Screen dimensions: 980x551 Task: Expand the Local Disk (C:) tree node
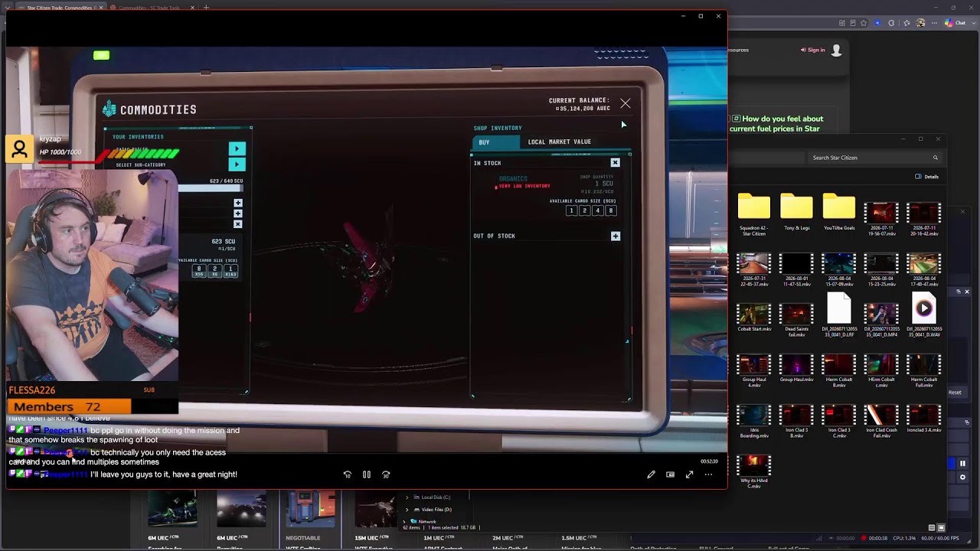(x=407, y=497)
